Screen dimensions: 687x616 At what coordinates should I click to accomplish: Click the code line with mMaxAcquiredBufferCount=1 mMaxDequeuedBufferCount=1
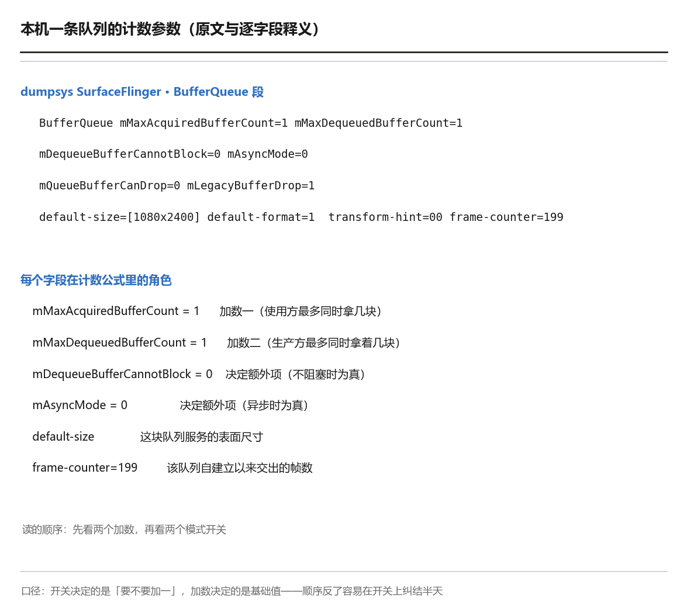coord(251,123)
